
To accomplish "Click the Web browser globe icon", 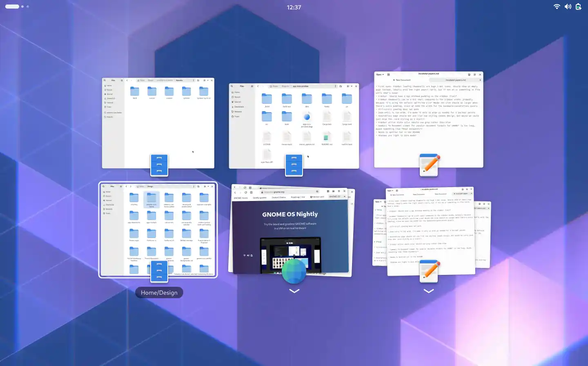I will pos(294,271).
